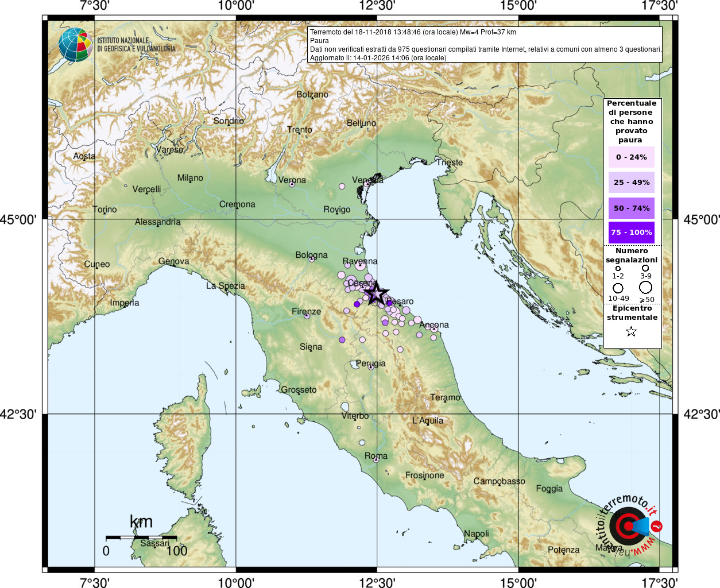720x588 pixels.
Task: Click the Bolzano city label
Action: (312, 94)
